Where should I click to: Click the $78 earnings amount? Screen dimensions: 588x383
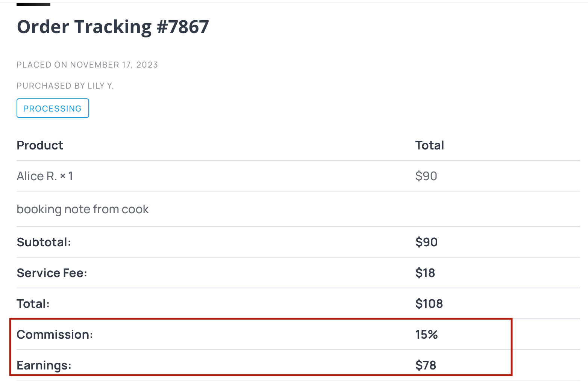(426, 365)
